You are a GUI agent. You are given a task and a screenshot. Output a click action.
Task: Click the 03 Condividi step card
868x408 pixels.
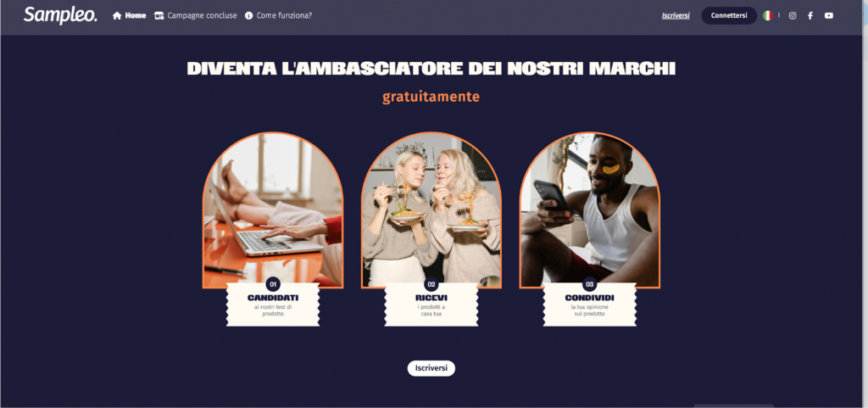click(590, 304)
